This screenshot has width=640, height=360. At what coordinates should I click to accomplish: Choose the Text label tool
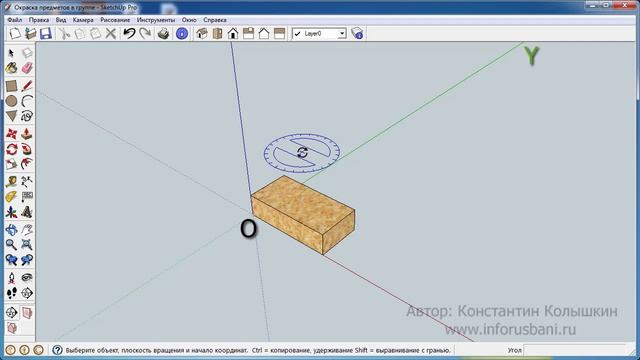[27, 197]
